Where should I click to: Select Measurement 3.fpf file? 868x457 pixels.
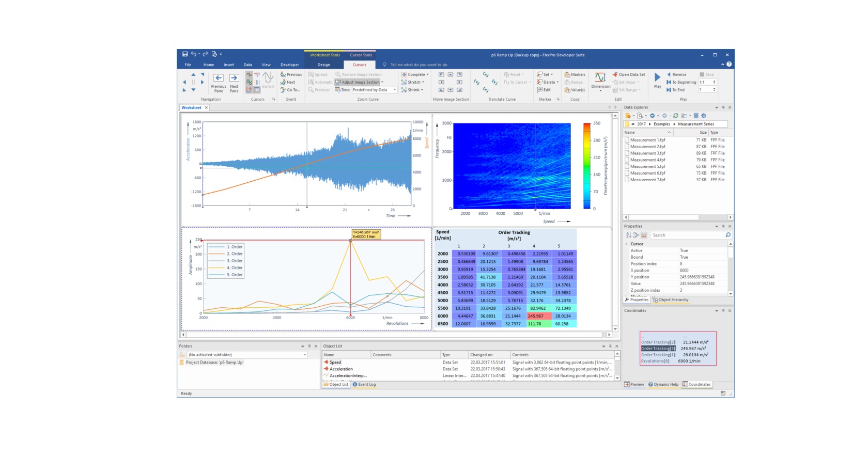click(647, 153)
